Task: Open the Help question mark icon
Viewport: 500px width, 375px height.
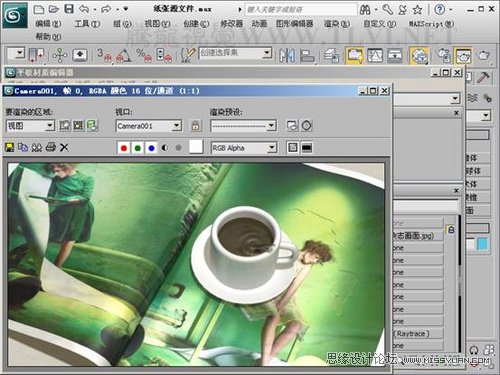Action: 440,10
